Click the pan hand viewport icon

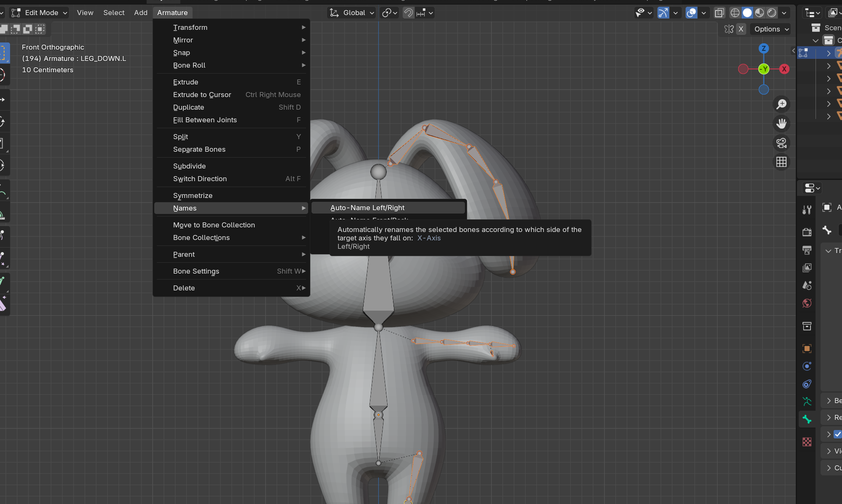781,124
